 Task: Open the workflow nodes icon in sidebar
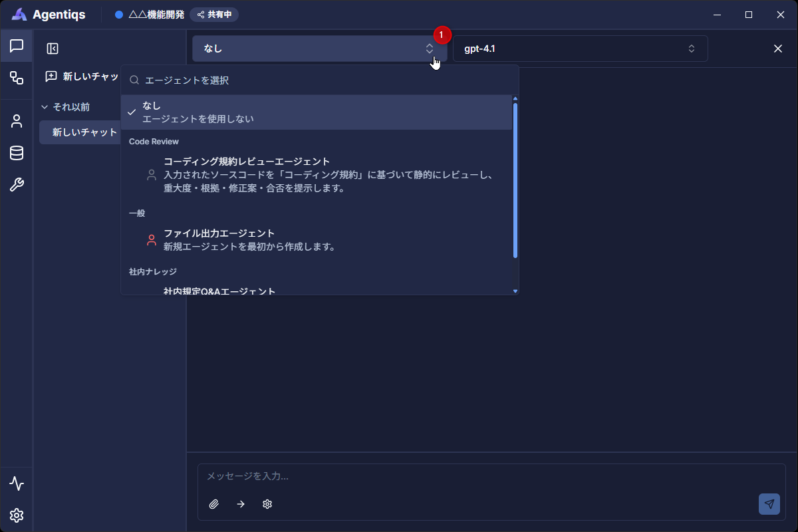(x=17, y=78)
